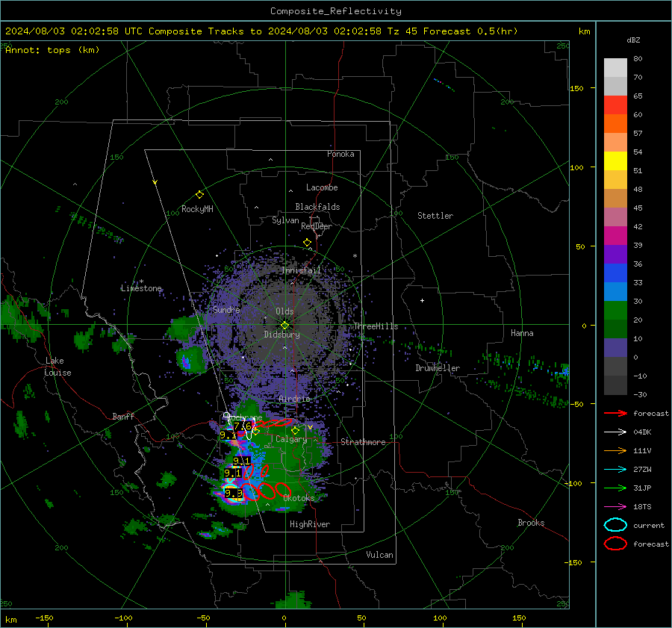Click the RockyMH map label
Screen dimensions: 672x628
[x=197, y=209]
